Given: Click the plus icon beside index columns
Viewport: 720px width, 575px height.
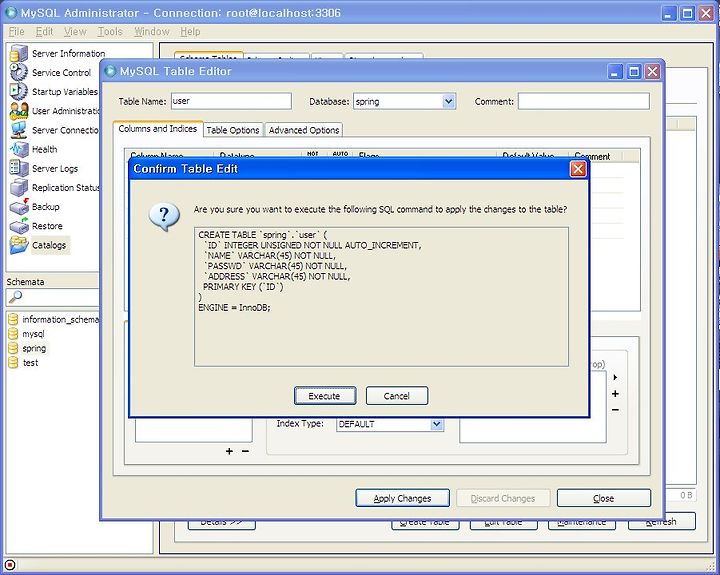Looking at the screenshot, I should 615,394.
